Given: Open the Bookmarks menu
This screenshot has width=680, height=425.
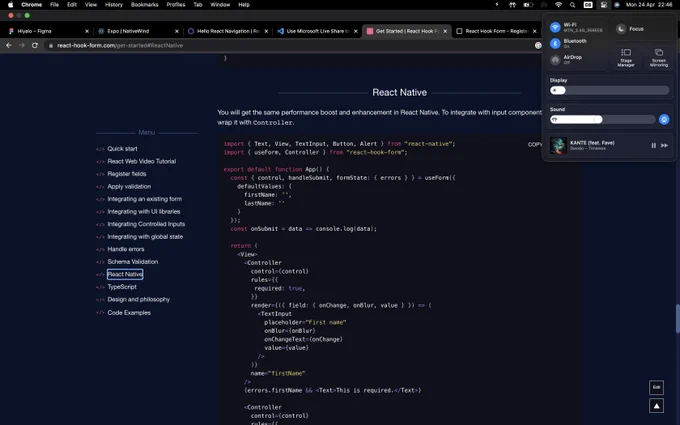Looking at the screenshot, I should click(144, 5).
